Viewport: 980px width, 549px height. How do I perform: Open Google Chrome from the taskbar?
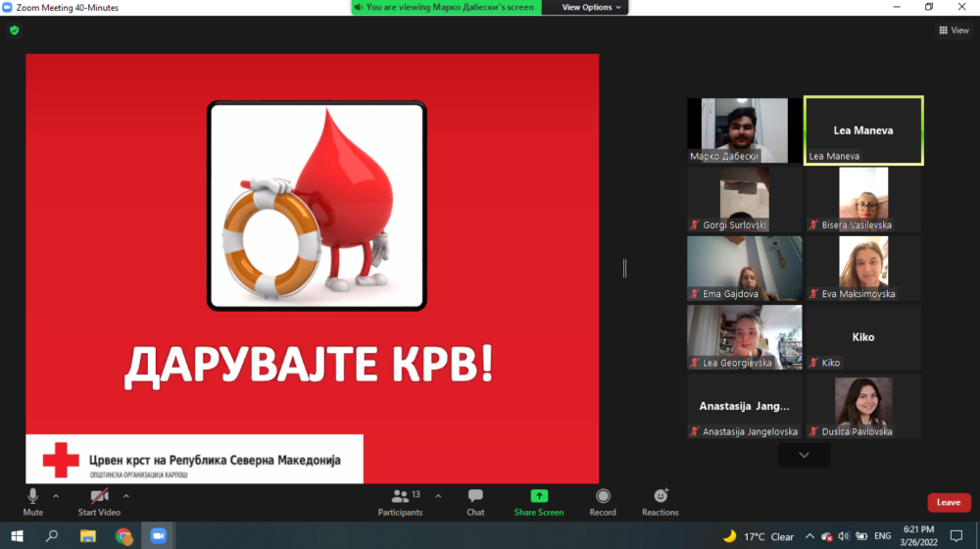tap(123, 536)
